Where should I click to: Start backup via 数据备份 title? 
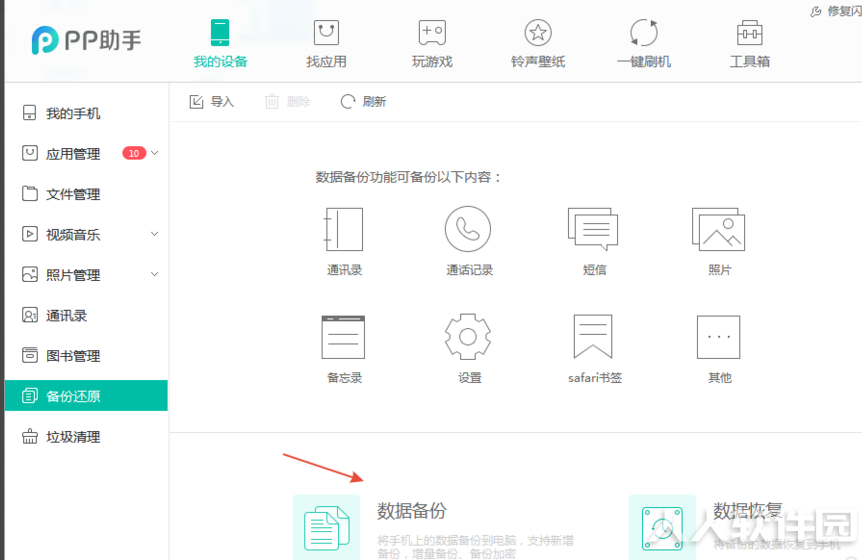point(412,511)
